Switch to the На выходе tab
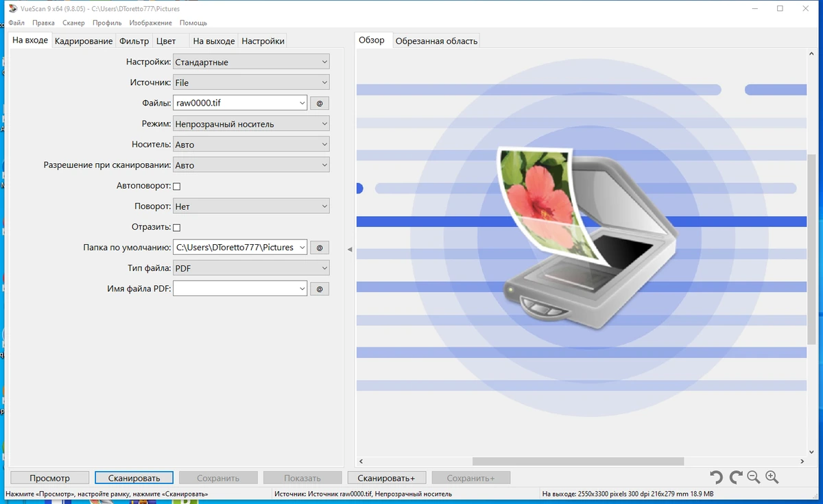 [214, 41]
